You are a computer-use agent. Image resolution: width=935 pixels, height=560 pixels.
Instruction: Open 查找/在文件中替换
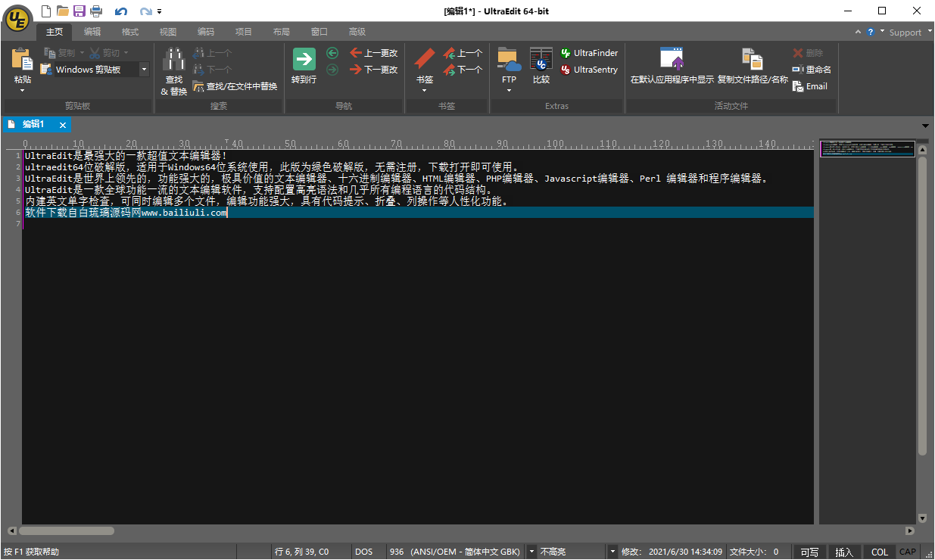[x=235, y=86]
